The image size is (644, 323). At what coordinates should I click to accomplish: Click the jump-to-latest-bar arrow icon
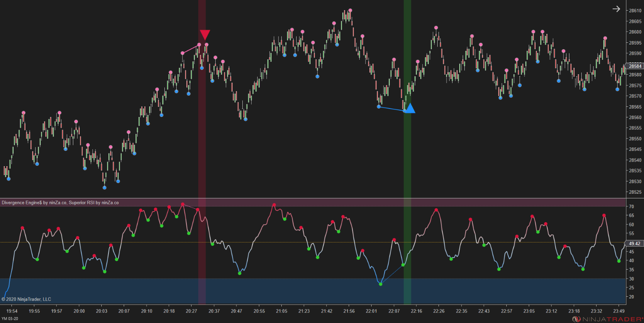pyautogui.click(x=616, y=8)
